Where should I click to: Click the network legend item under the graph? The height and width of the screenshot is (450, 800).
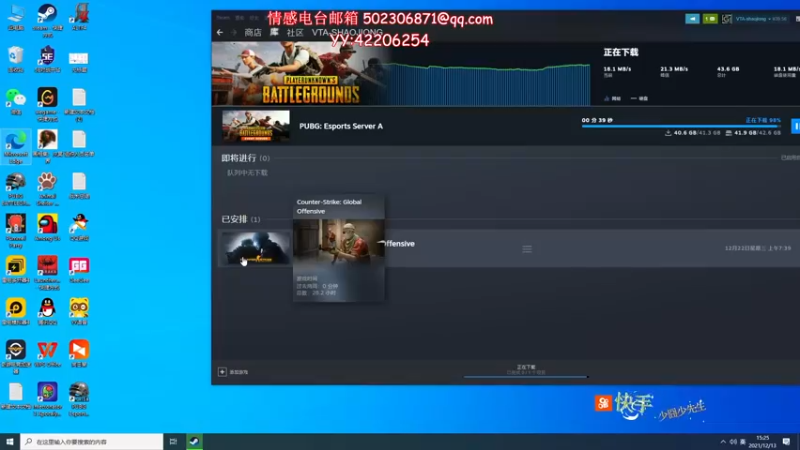[x=612, y=98]
